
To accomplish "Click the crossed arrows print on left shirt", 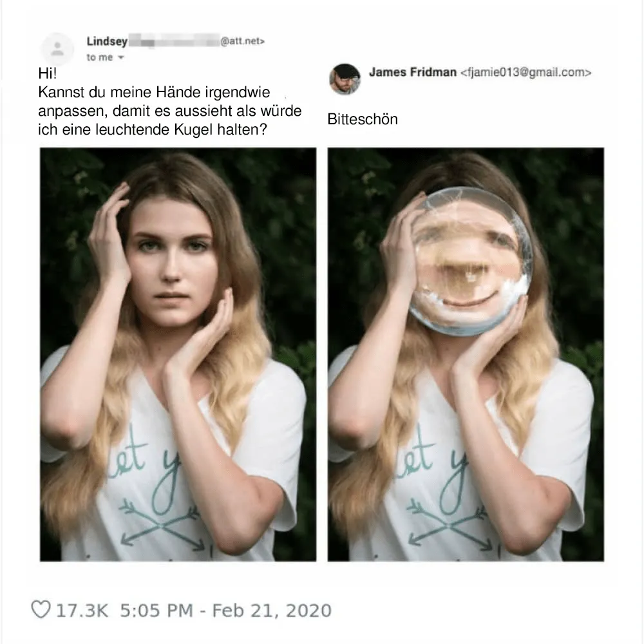I will click(x=162, y=526).
